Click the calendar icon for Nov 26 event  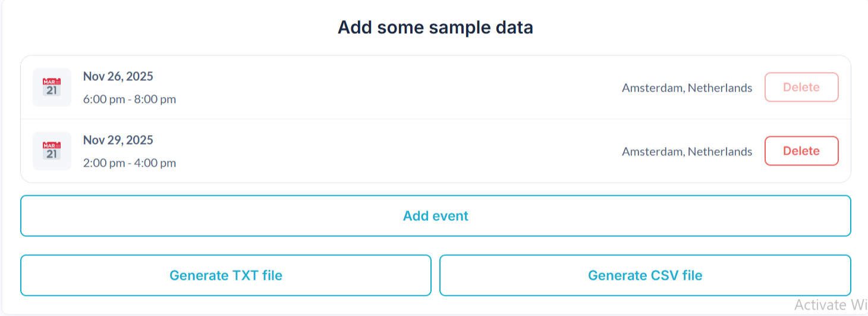(x=52, y=87)
